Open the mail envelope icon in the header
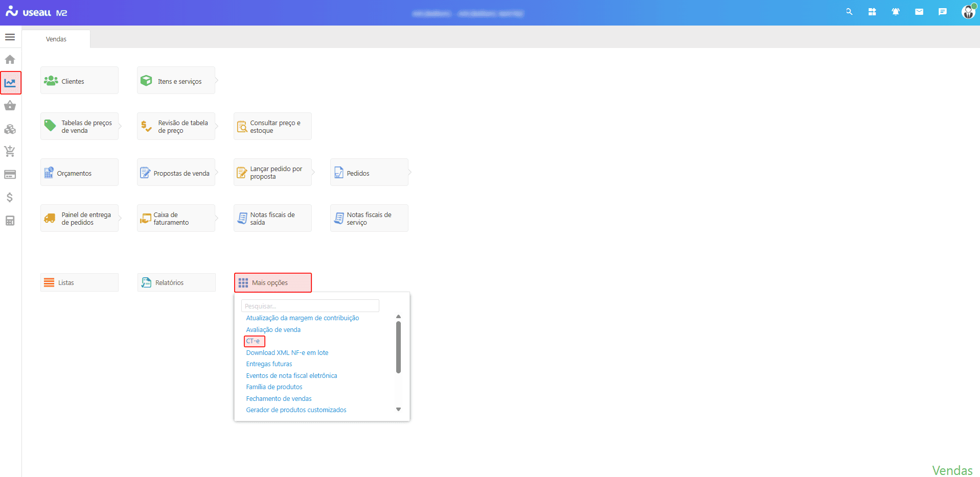Image resolution: width=980 pixels, height=477 pixels. pyautogui.click(x=919, y=12)
